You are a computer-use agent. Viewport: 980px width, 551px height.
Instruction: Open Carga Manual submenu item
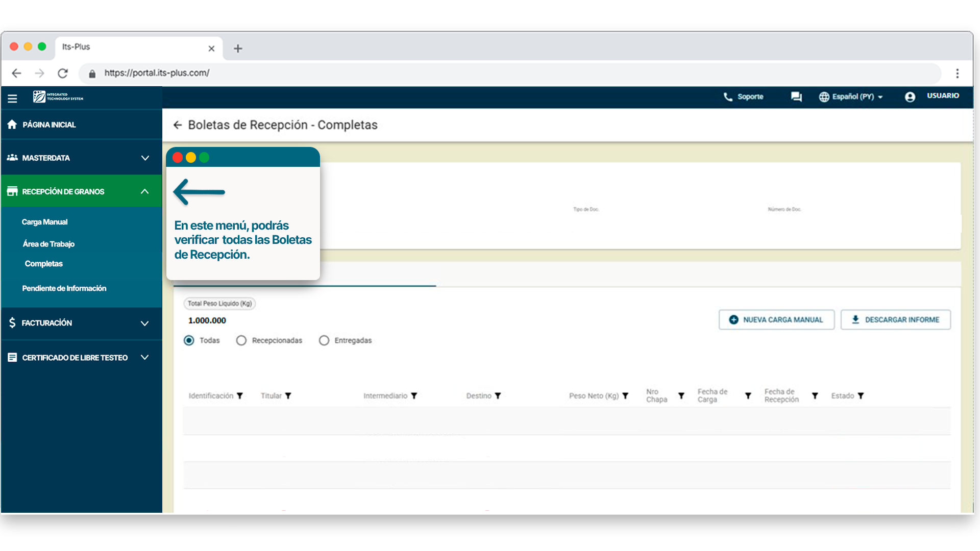pos(45,222)
